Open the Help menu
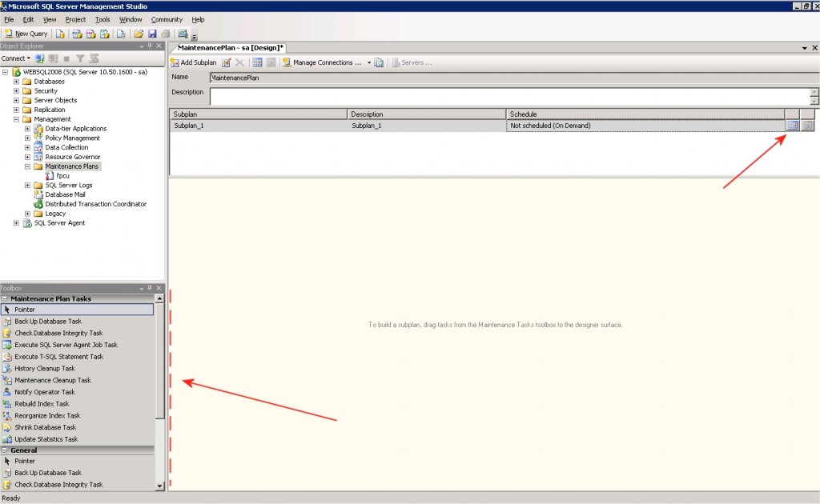820x504 pixels. [198, 19]
